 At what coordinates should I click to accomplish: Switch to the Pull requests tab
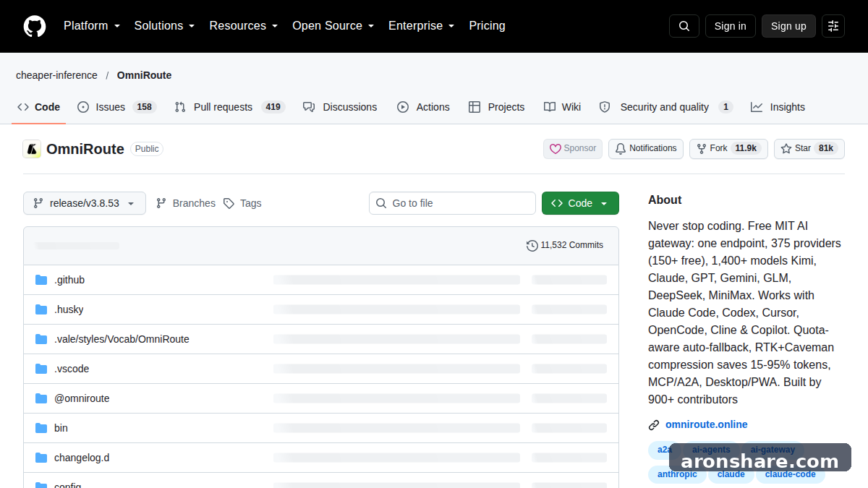230,107
